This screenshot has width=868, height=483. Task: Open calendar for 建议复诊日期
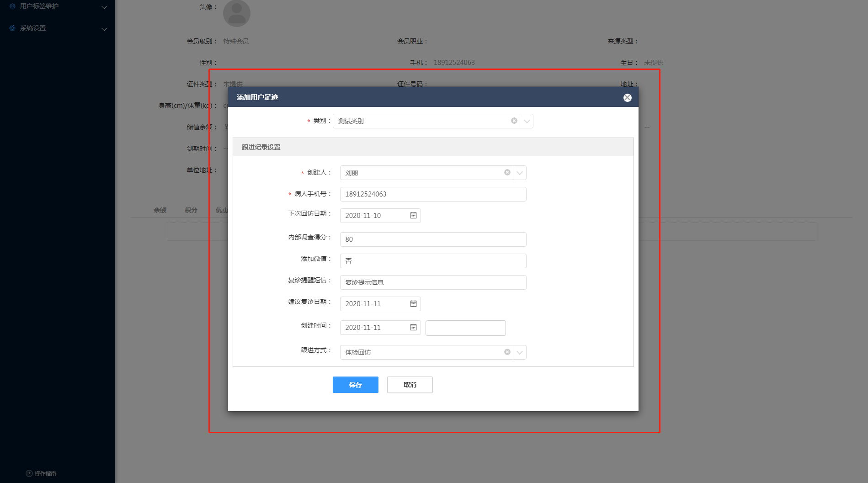[413, 303]
